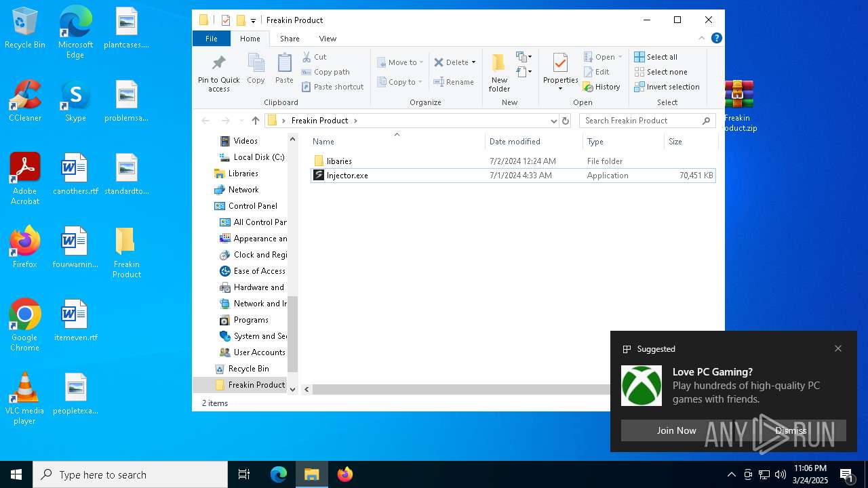Open Delete dropdown arrow

pos(473,62)
